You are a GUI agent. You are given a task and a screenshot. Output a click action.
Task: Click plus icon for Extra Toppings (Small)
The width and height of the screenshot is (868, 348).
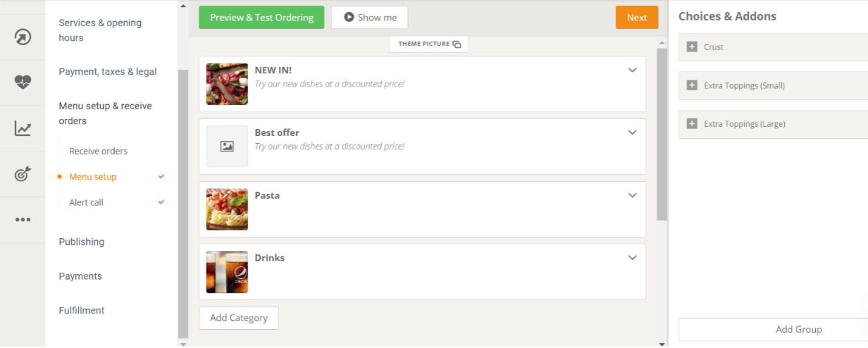tap(692, 85)
